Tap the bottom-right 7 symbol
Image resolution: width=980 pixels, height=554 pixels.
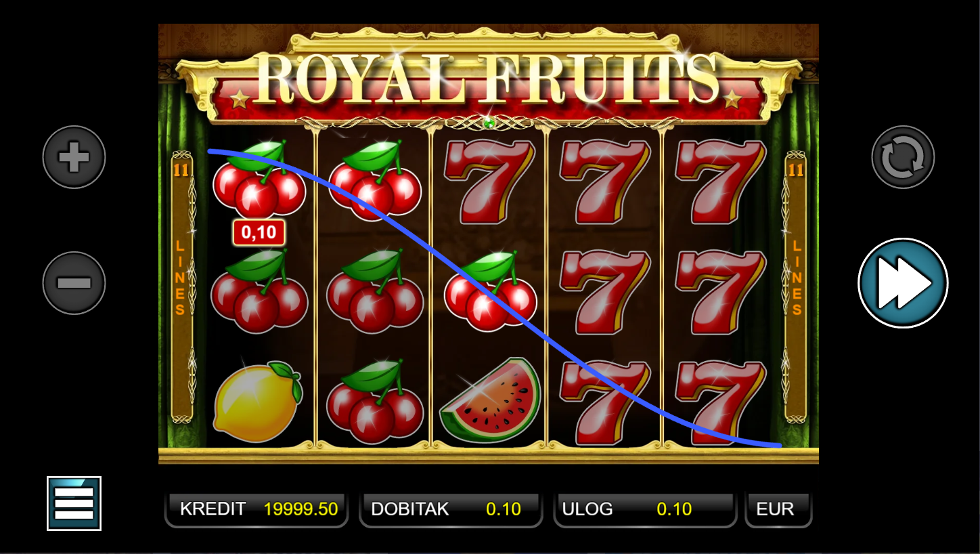click(721, 402)
